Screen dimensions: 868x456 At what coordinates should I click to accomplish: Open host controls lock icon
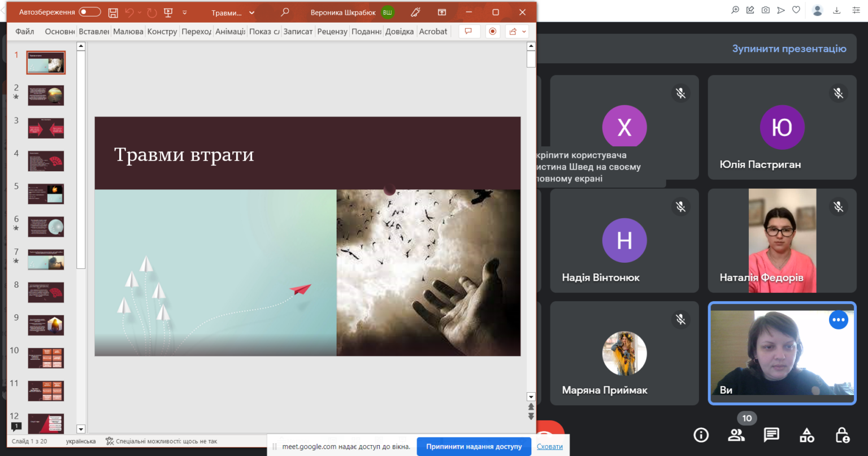click(x=842, y=435)
